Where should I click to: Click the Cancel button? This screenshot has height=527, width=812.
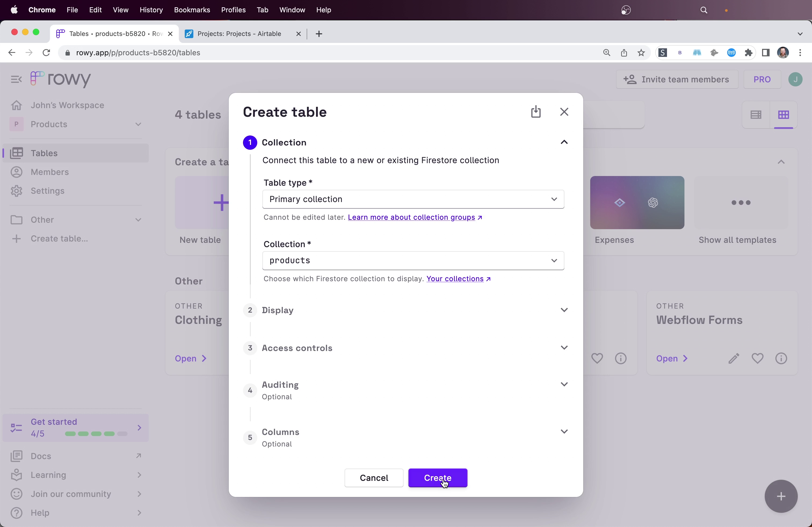point(374,478)
